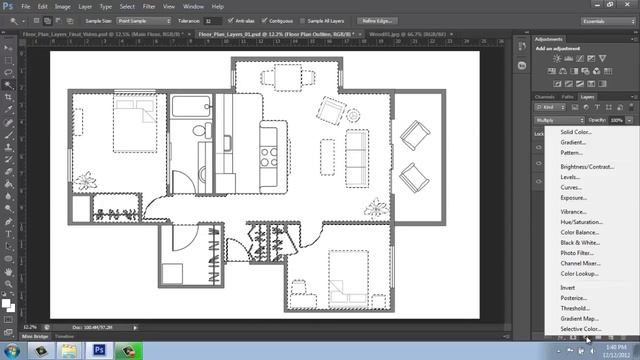
Task: Filter layers by shape layer icon
Action: 609,107
